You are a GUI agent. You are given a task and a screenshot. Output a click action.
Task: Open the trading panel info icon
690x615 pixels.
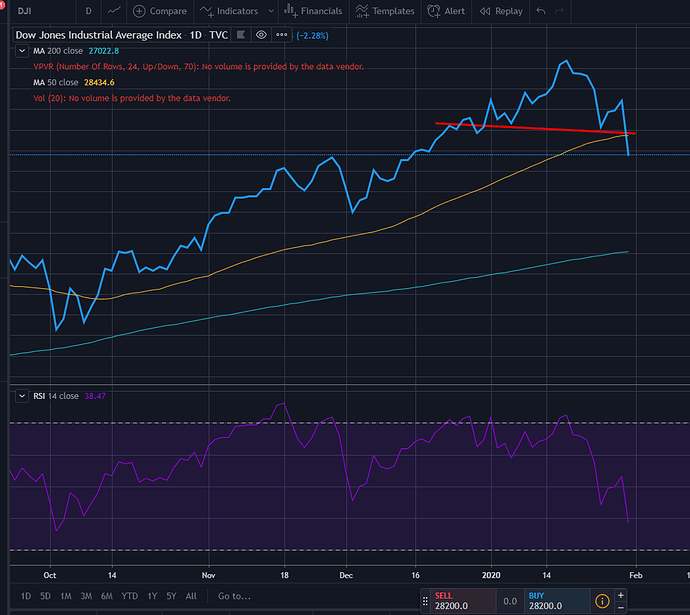point(602,601)
